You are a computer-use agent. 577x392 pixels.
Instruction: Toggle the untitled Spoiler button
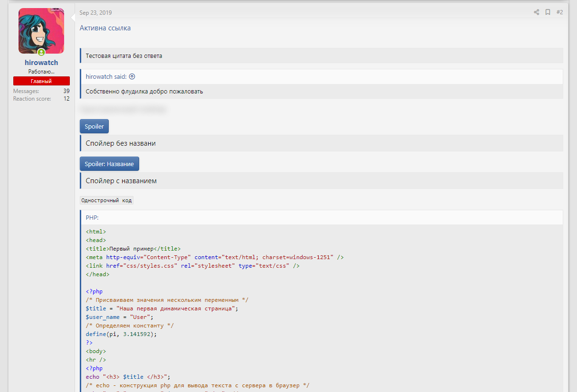pos(94,126)
